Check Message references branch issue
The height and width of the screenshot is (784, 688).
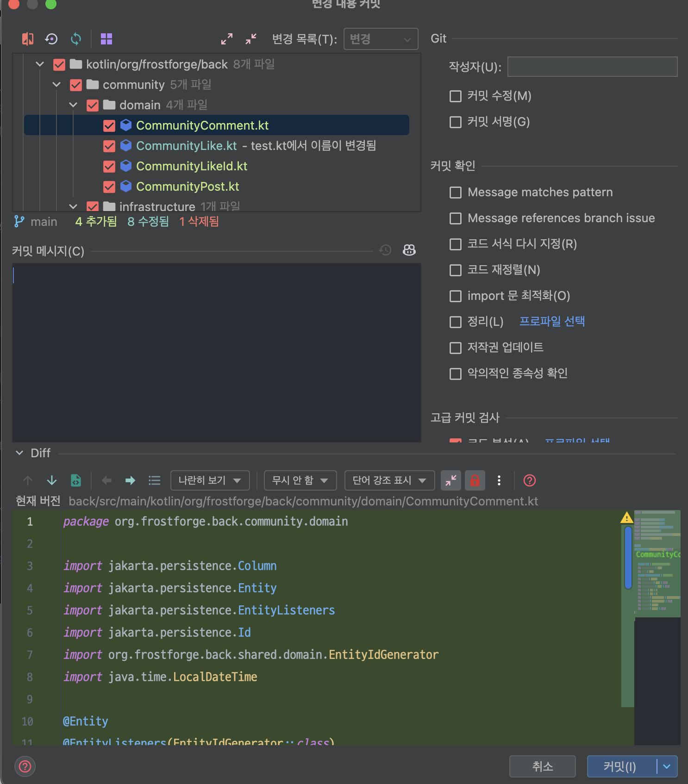[456, 218]
